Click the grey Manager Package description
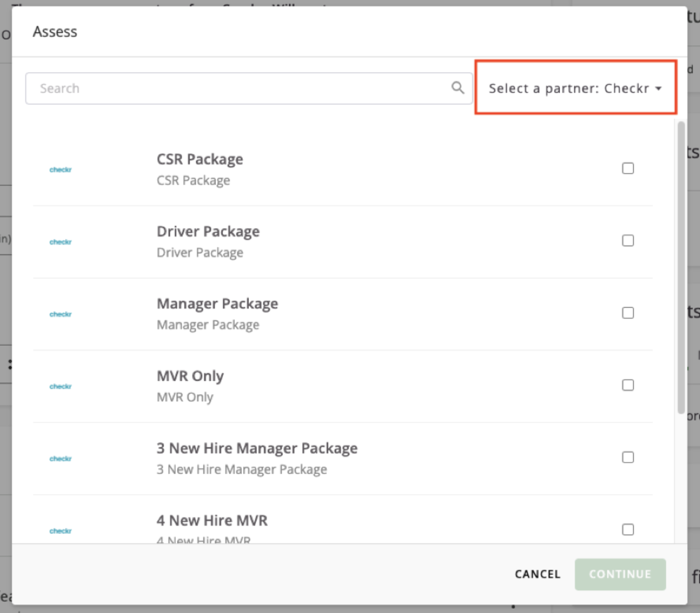 tap(208, 325)
